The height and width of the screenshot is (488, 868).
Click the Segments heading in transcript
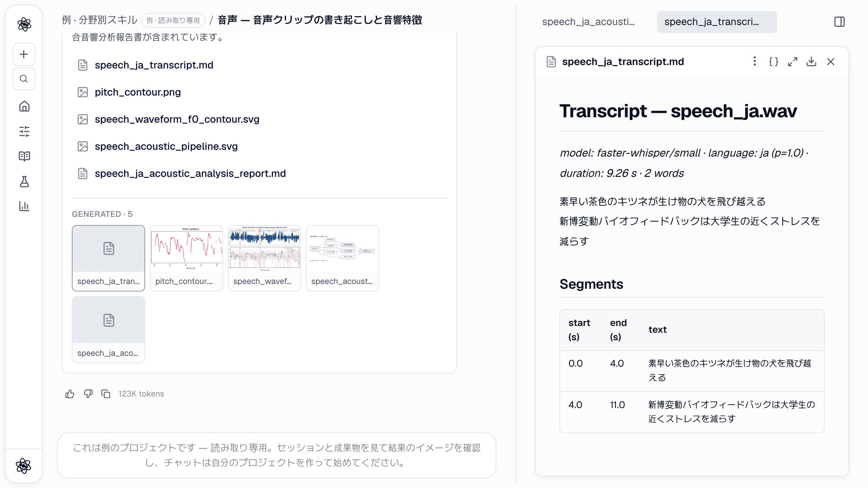(x=591, y=284)
